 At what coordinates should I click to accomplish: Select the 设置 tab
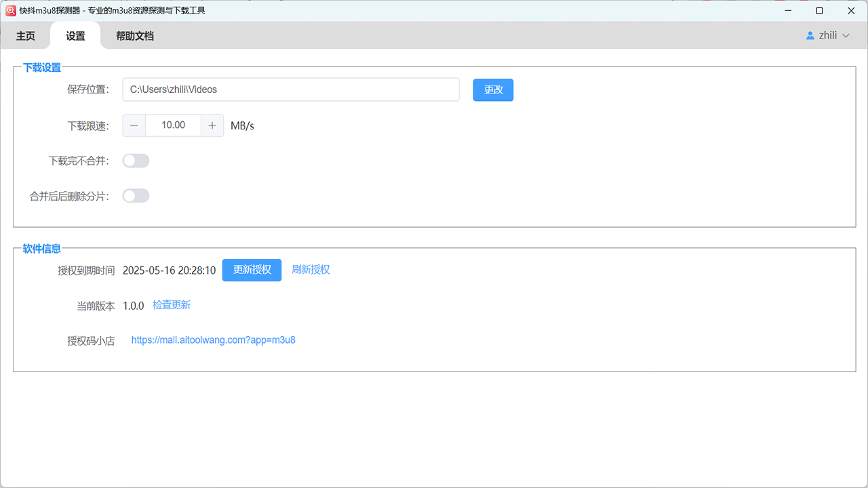coord(75,36)
